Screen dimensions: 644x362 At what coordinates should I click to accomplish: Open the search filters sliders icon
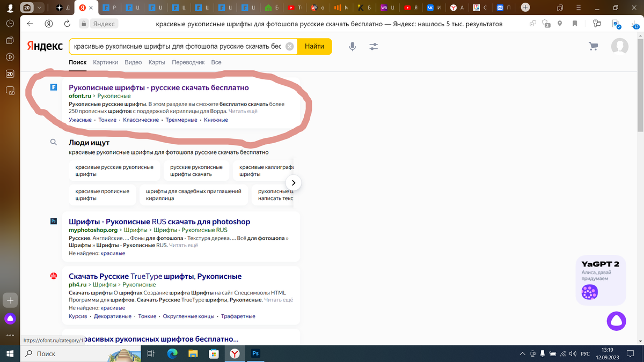point(374,46)
